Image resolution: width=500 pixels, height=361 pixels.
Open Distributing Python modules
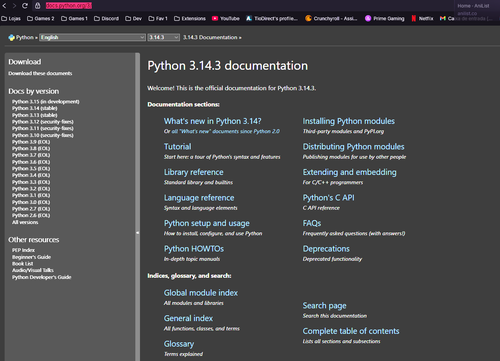pos(353,147)
